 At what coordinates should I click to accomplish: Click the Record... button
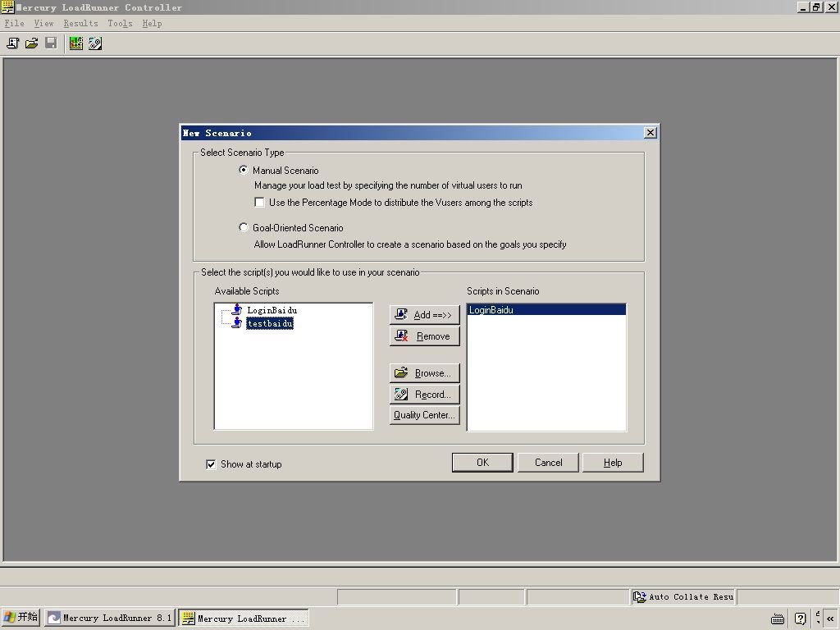(425, 395)
